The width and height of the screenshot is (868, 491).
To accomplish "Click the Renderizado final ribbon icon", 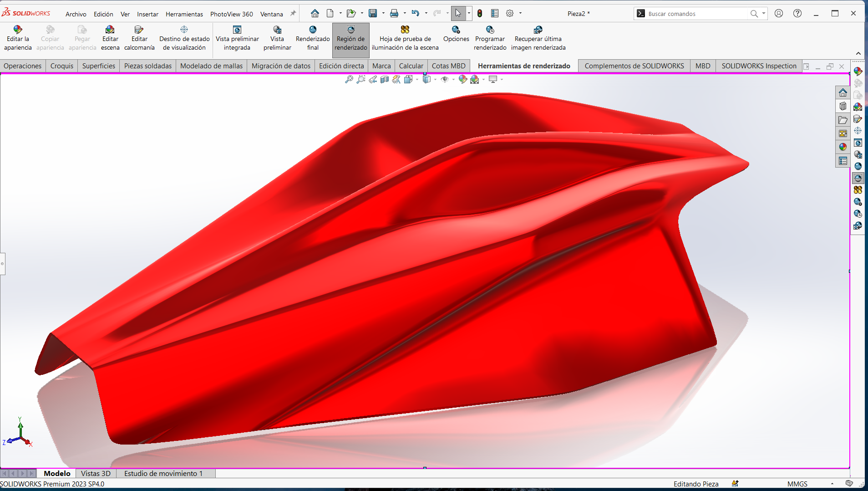I will (x=313, y=38).
